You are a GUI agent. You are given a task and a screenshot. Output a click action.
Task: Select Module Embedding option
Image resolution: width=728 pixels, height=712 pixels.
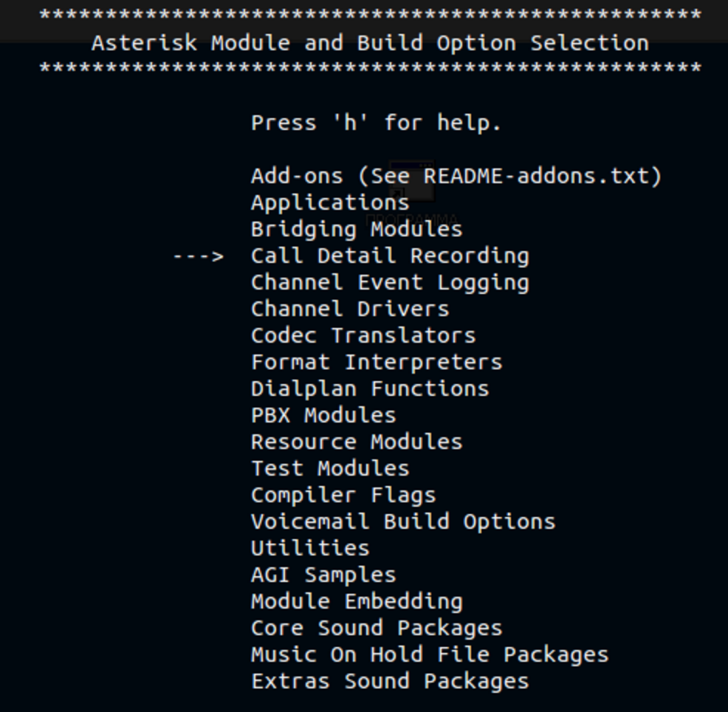(x=356, y=602)
